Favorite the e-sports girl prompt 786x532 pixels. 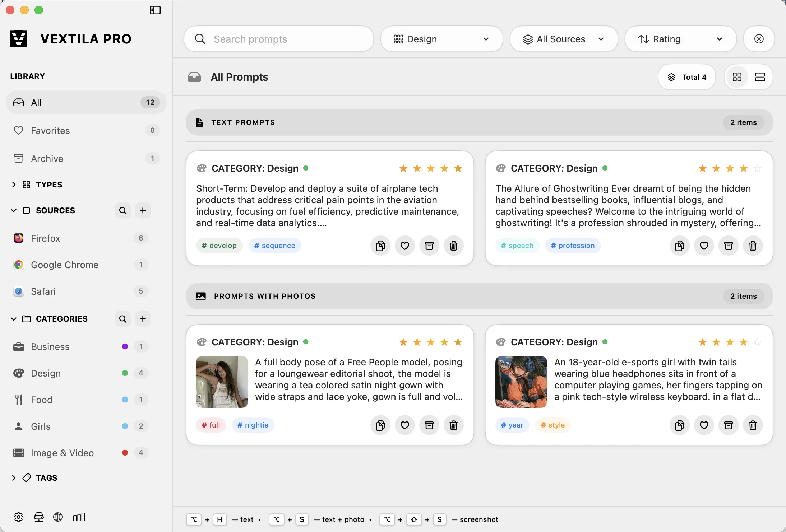[704, 425]
